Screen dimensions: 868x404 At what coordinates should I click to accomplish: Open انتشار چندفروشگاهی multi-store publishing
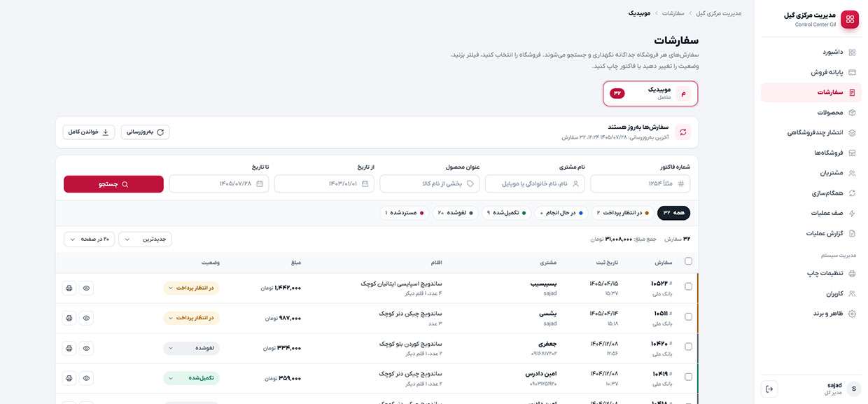pos(811,132)
